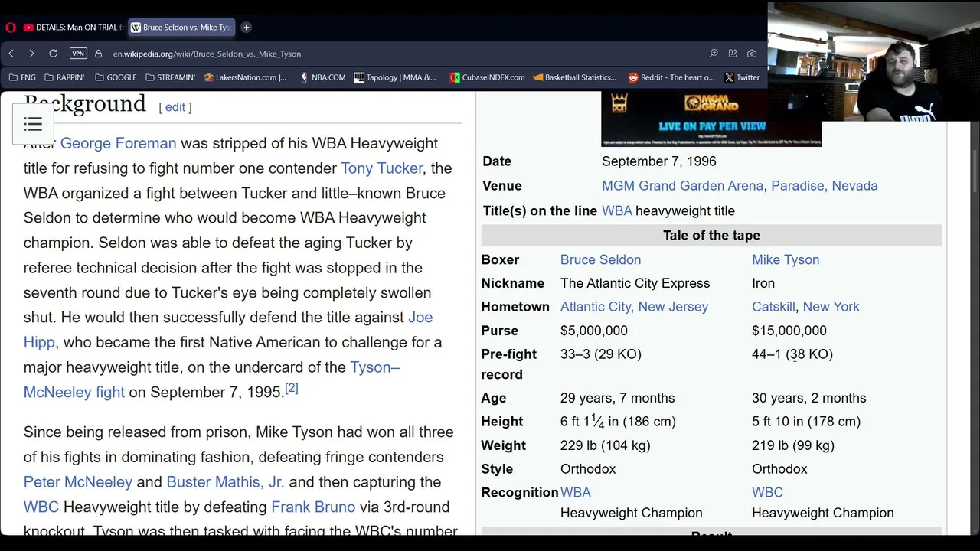The height and width of the screenshot is (551, 980).
Task: Open Bruce Seldon's boxer page link
Action: (x=600, y=259)
